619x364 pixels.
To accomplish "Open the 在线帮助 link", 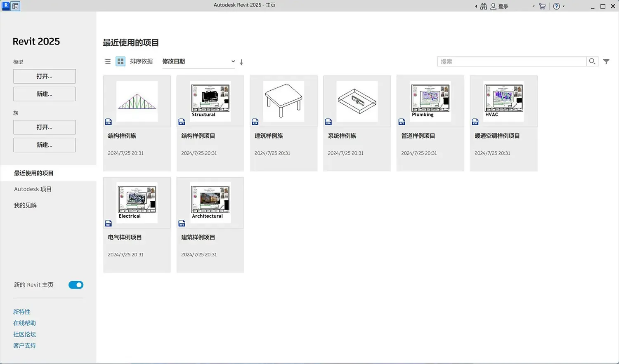I will click(24, 323).
